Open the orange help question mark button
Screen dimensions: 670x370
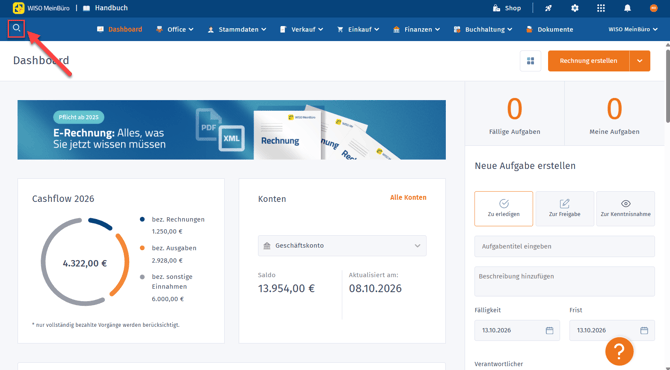pos(619,351)
